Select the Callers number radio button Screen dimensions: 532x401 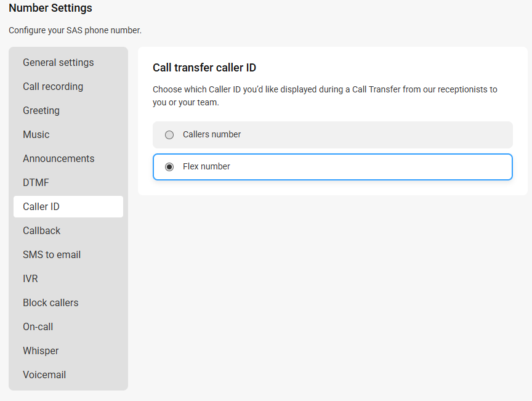click(169, 135)
